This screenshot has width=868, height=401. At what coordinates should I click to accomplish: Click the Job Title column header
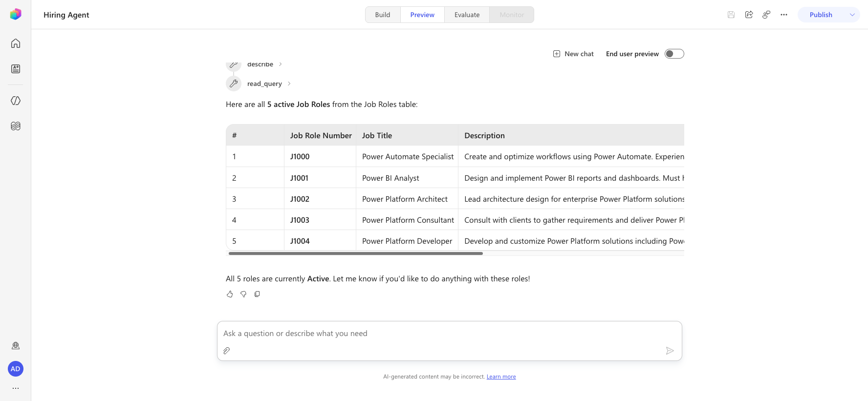[x=407, y=135]
